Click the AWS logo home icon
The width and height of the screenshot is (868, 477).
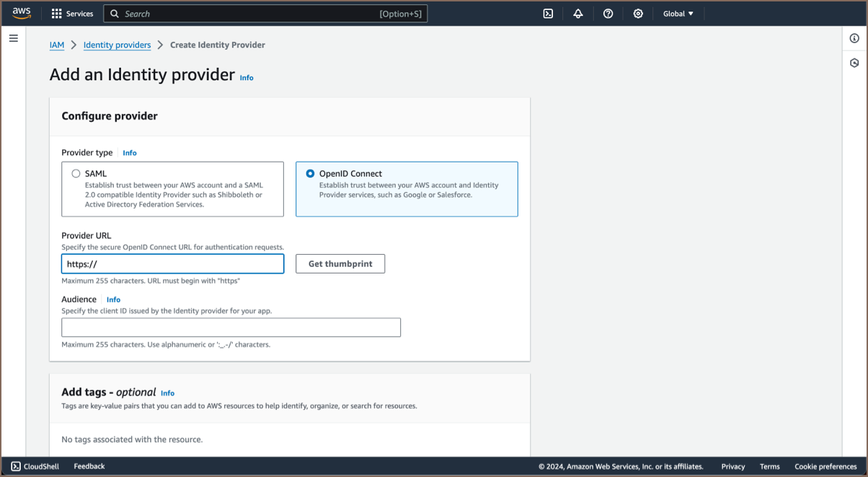(22, 13)
